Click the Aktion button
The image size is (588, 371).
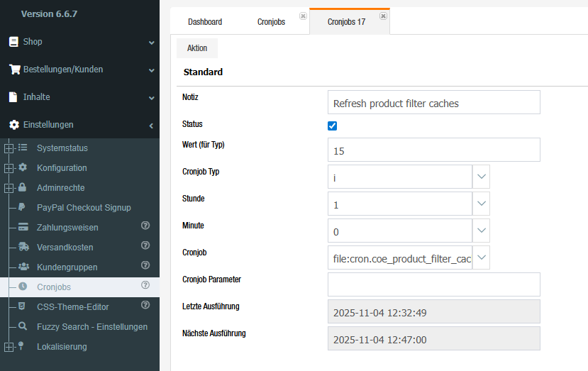197,48
